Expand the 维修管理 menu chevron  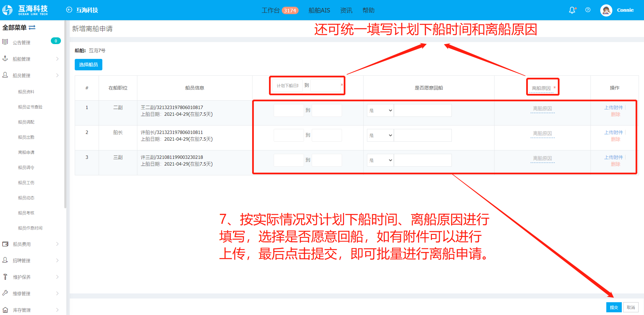pos(57,293)
